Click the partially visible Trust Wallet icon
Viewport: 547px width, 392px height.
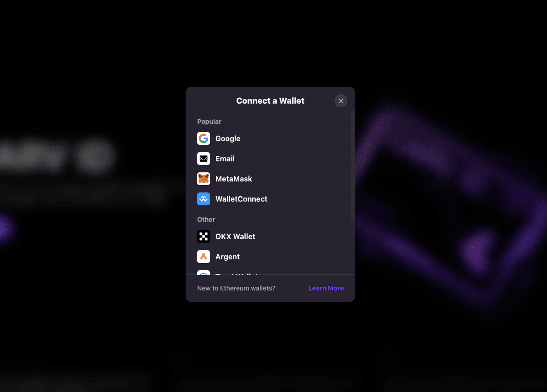(x=203, y=273)
